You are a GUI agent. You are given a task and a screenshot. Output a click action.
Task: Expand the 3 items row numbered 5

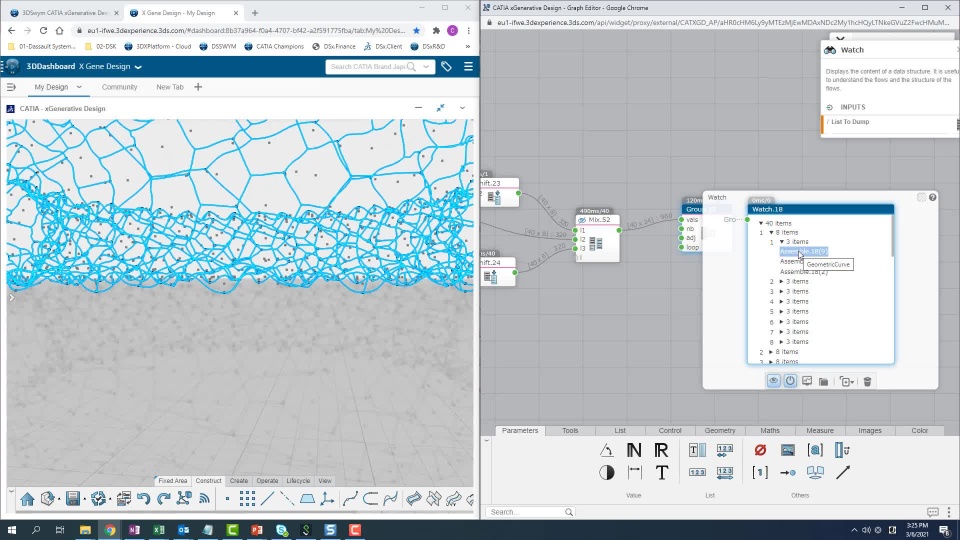[781, 312]
